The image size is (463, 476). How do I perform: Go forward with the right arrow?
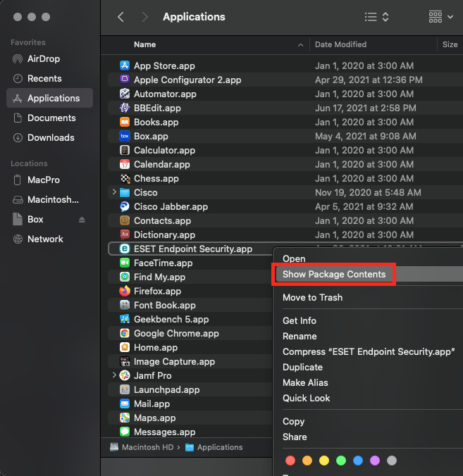click(145, 17)
